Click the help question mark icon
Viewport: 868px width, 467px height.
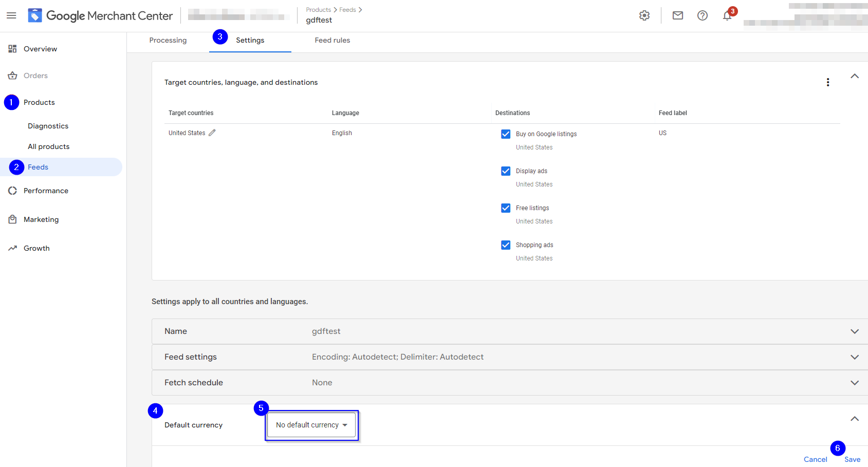pyautogui.click(x=703, y=15)
